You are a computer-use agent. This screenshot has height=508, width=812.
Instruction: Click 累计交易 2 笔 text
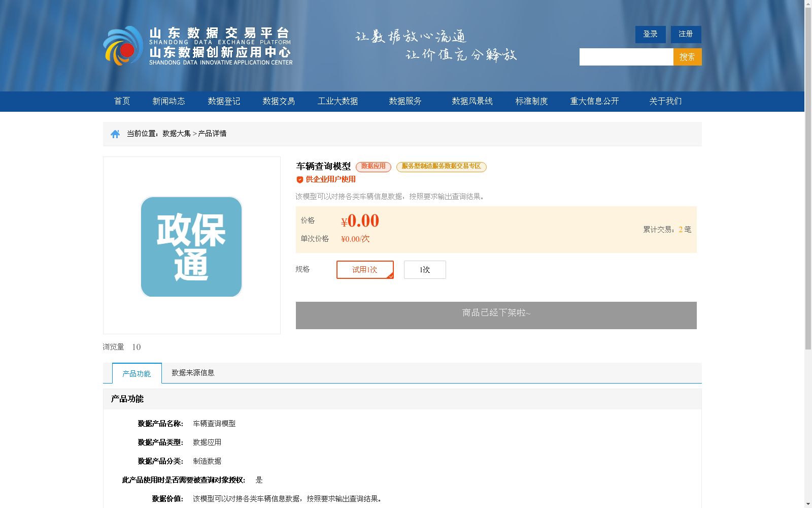[x=667, y=230]
